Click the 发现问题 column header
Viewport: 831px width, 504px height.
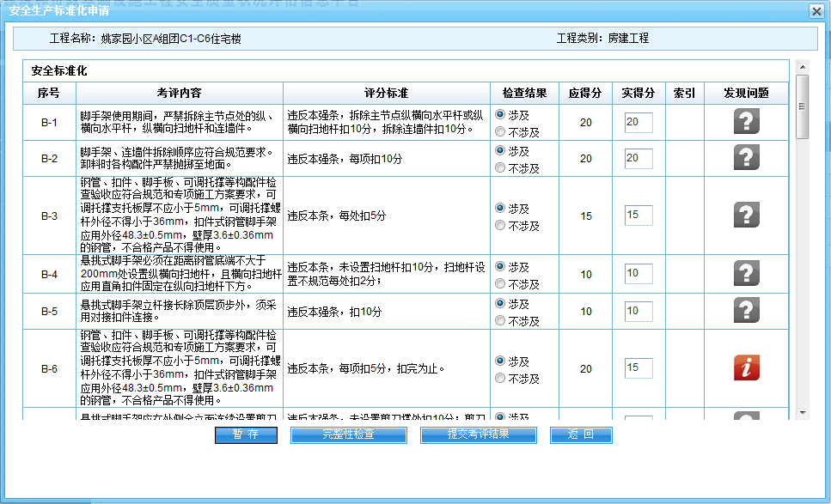pyautogui.click(x=745, y=93)
